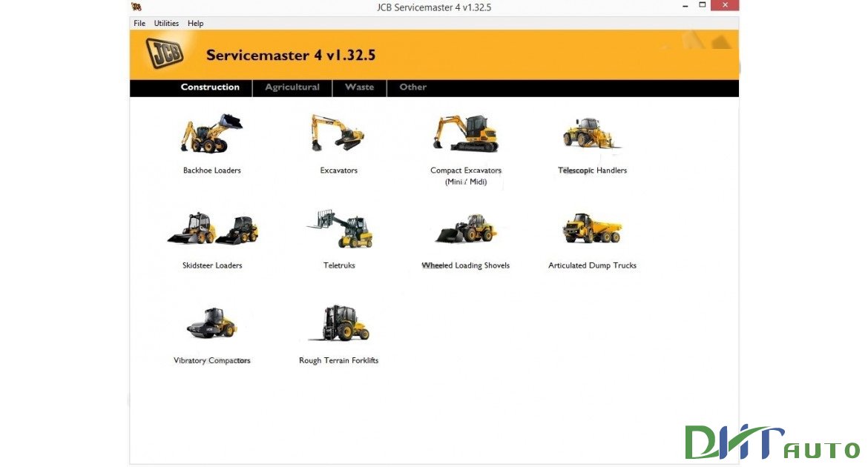This screenshot has height=467, width=868.
Task: Click the Rough Terrain Forklifts label
Action: [x=339, y=361]
